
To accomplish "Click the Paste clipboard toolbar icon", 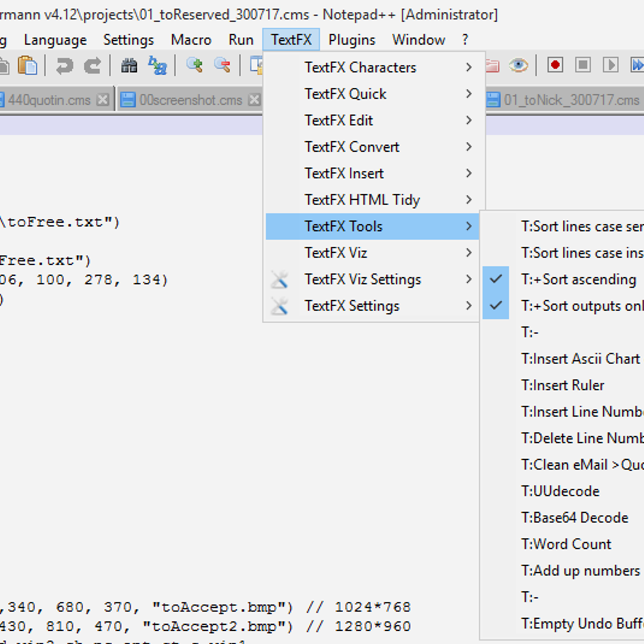I will [x=27, y=66].
